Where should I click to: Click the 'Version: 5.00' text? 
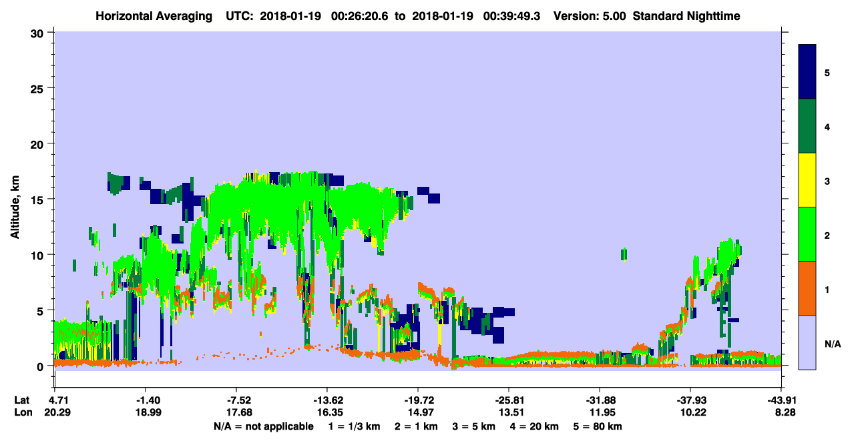[590, 15]
